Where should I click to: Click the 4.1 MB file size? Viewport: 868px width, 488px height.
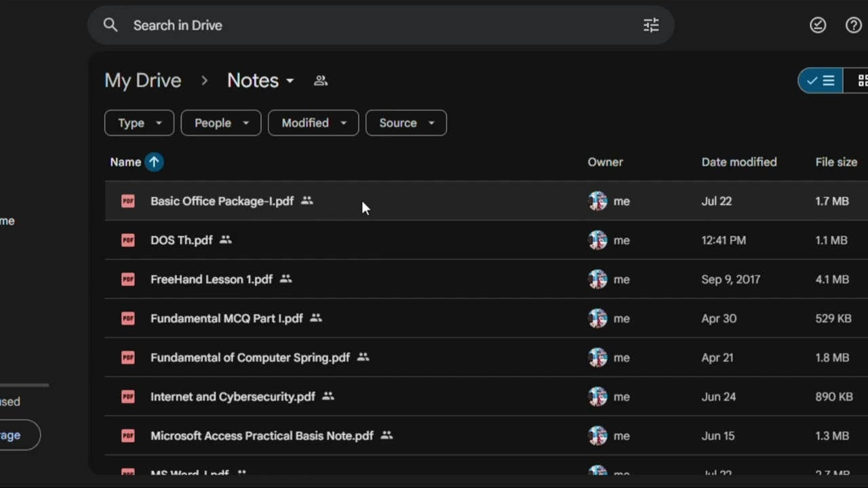832,279
